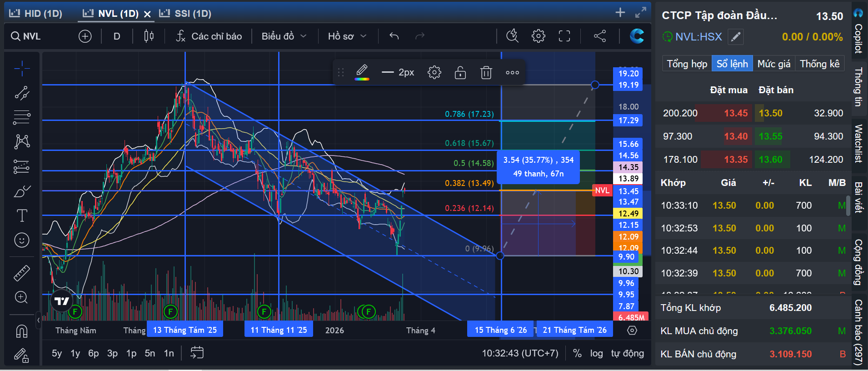The height and width of the screenshot is (371, 868).
Task: Open the Sổ lệnh tab
Action: [x=732, y=64]
